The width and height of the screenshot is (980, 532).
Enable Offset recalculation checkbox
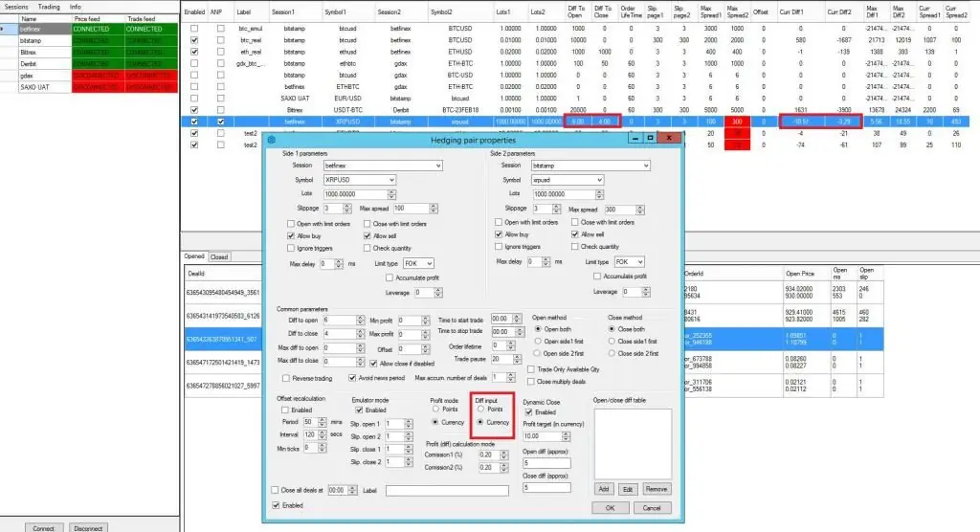pyautogui.click(x=285, y=410)
